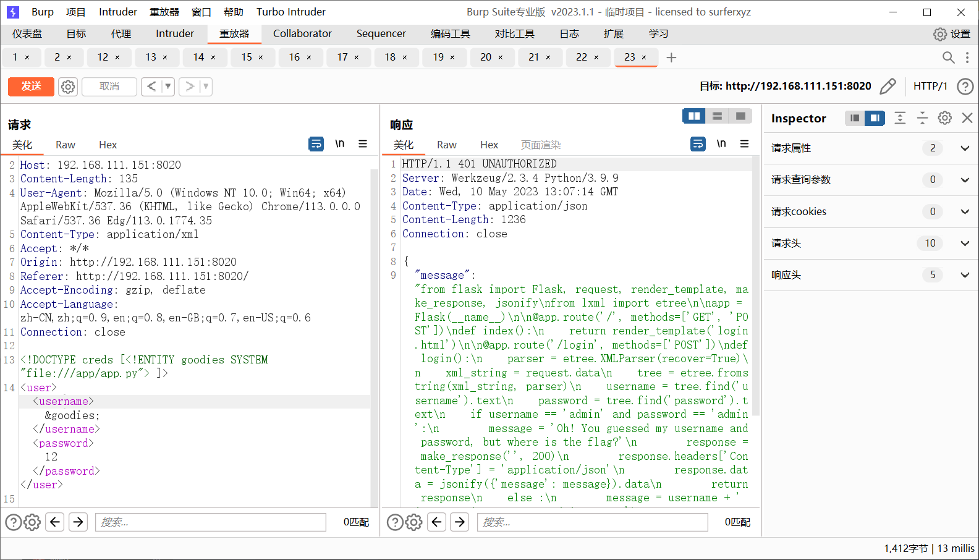Open history dropdown beside back arrow
This screenshot has width=979, height=560.
pos(168,87)
